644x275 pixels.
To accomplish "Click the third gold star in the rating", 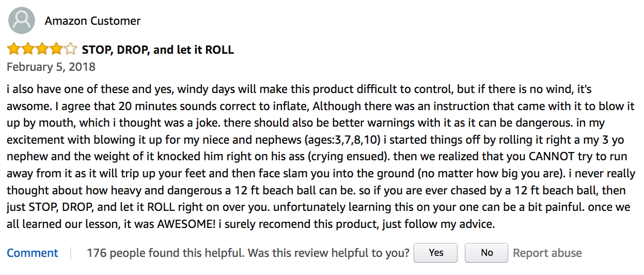I will [x=41, y=50].
